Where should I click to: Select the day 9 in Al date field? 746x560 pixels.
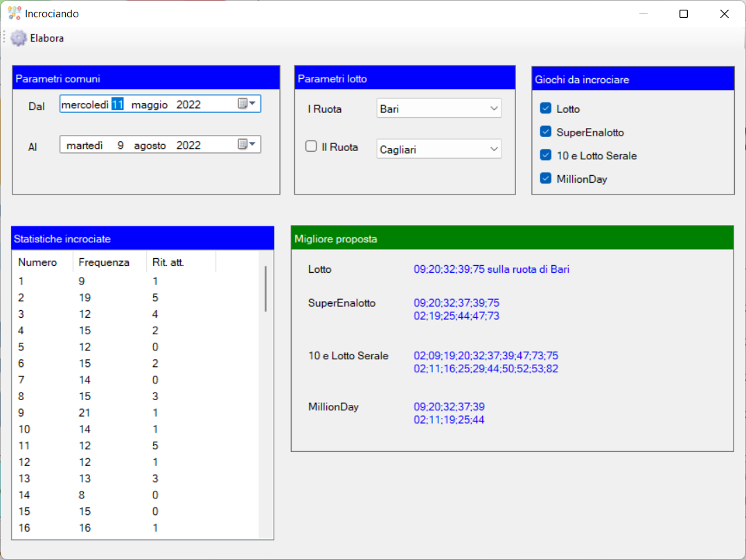(x=121, y=145)
